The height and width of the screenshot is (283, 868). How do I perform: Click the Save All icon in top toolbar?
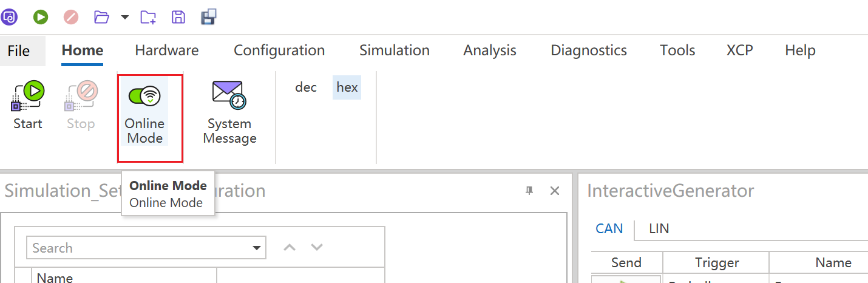point(209,17)
